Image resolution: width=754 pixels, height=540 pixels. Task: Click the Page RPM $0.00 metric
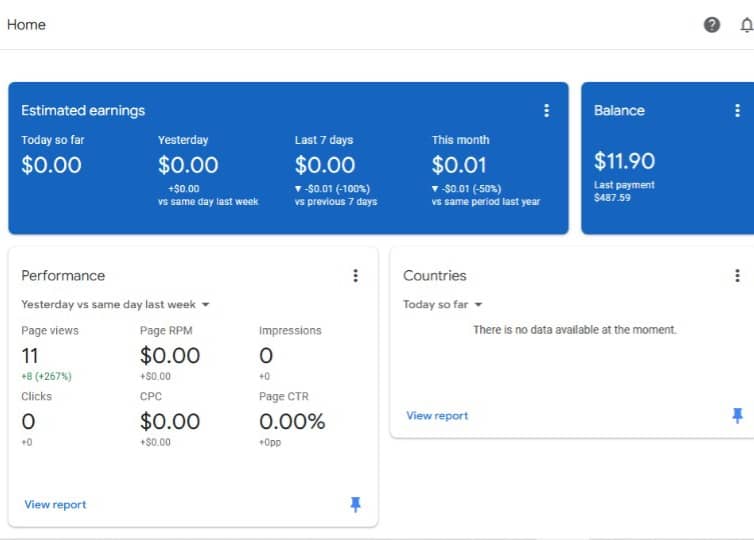click(x=170, y=355)
